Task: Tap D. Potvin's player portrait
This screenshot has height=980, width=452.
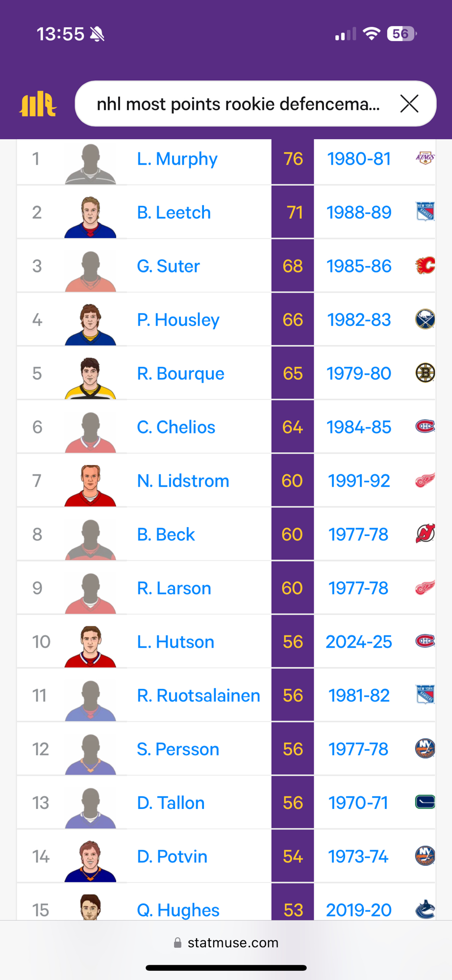Action: pyautogui.click(x=91, y=860)
